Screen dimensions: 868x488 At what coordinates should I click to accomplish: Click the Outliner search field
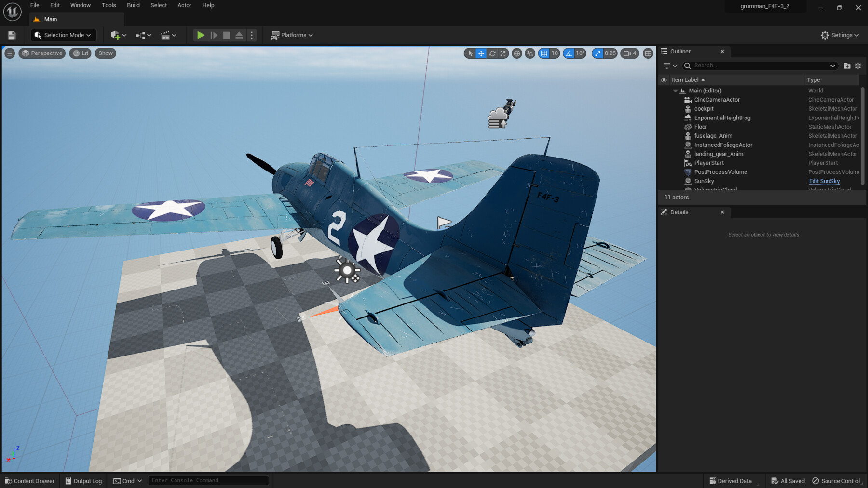(x=759, y=66)
